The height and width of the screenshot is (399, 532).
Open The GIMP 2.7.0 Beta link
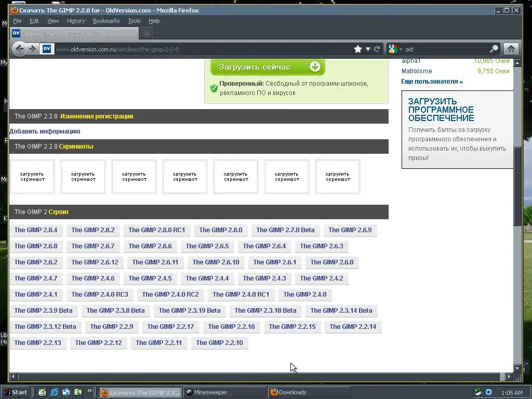click(285, 230)
